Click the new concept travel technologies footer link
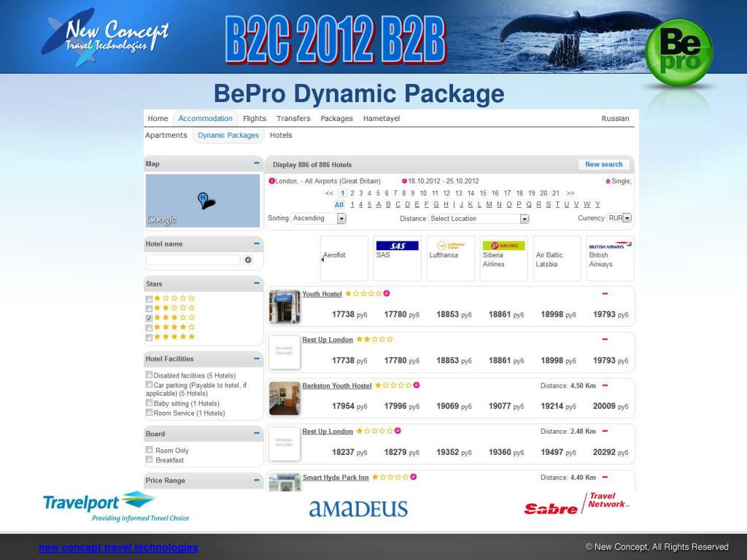Image resolution: width=747 pixels, height=560 pixels. pyautogui.click(x=118, y=547)
